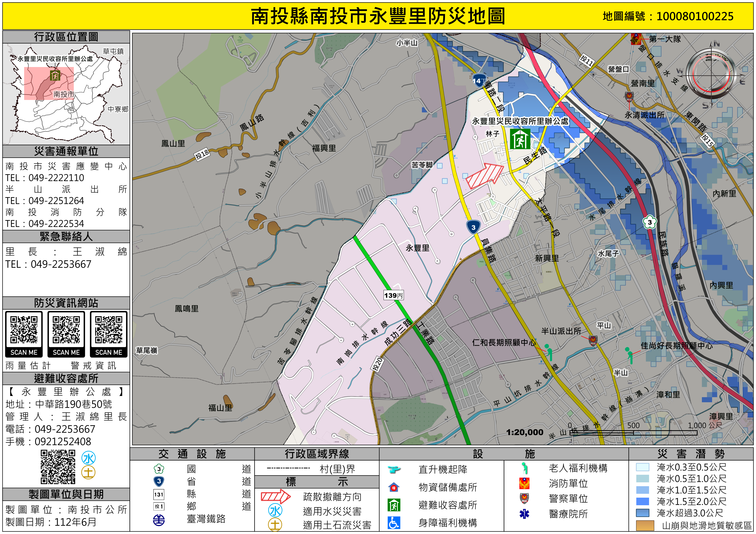The image size is (756, 534).
Task: Click the wheelchair welfare icon in legend
Action: click(394, 523)
